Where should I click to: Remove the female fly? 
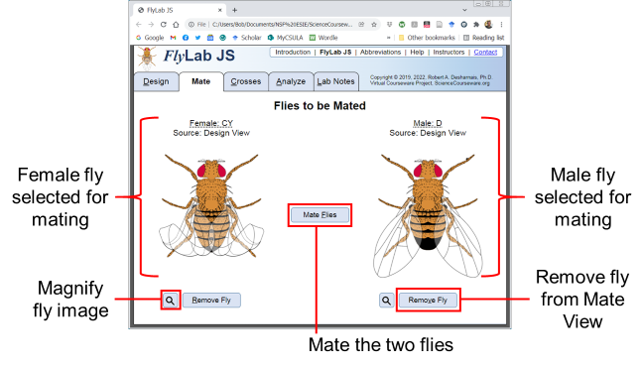(212, 300)
